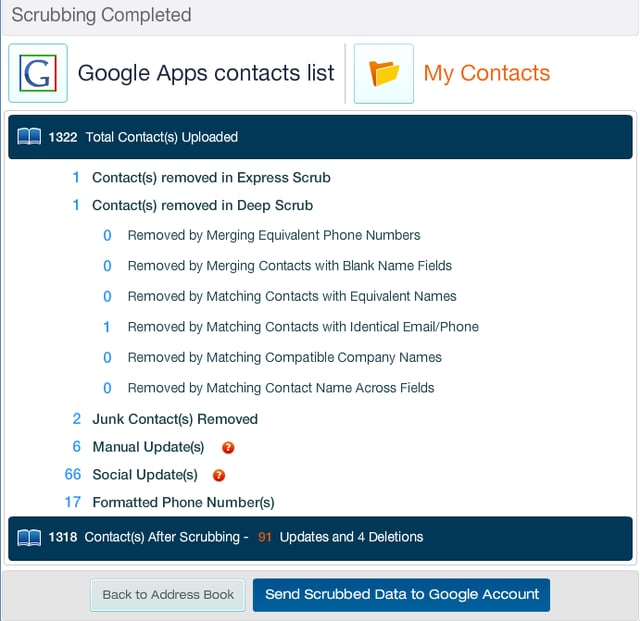Viewport: 640px width, 621px height.
Task: Select Contact(s) removed in Express Scrub row
Action: click(202, 178)
